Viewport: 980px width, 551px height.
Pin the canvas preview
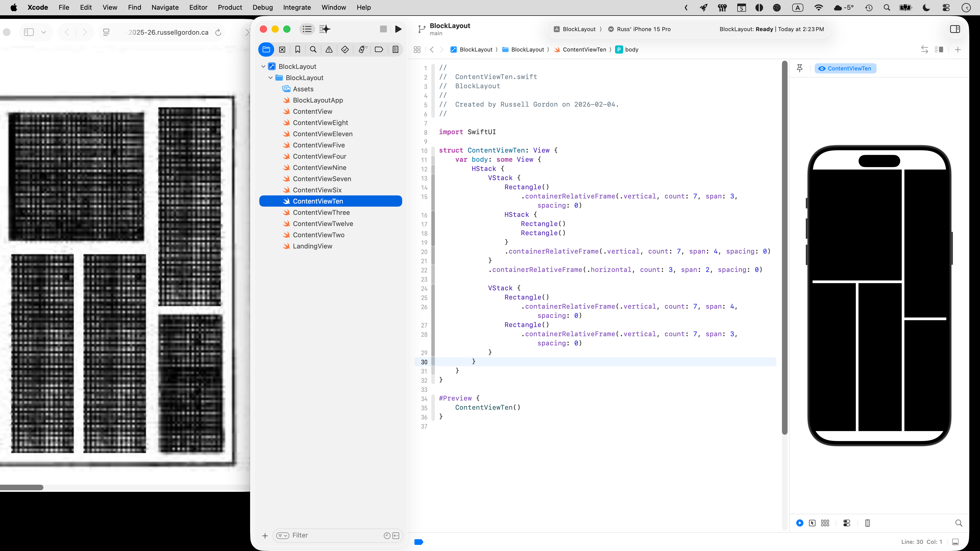(x=800, y=68)
